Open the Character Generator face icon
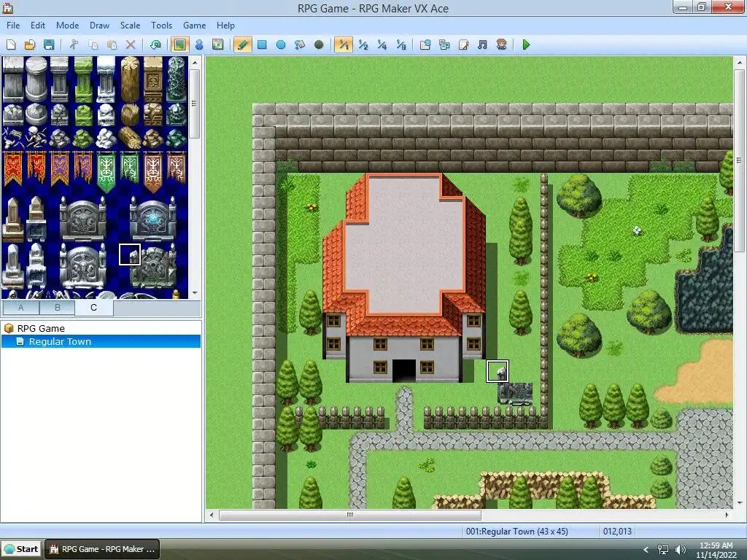The image size is (747, 560). [x=502, y=44]
